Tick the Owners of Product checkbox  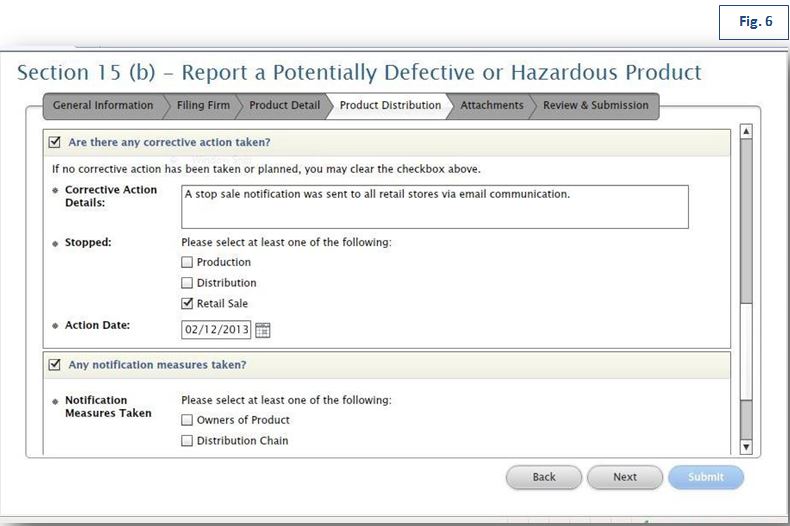pos(187,421)
